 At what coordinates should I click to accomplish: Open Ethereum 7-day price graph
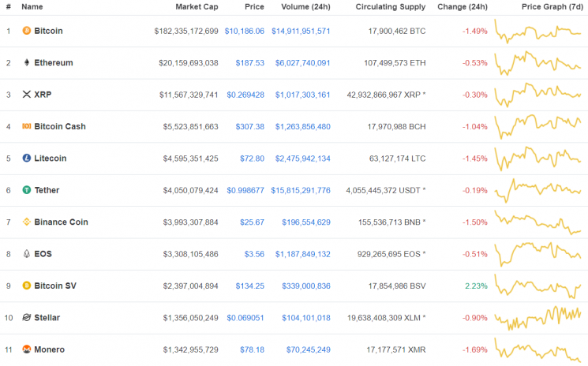[537, 63]
